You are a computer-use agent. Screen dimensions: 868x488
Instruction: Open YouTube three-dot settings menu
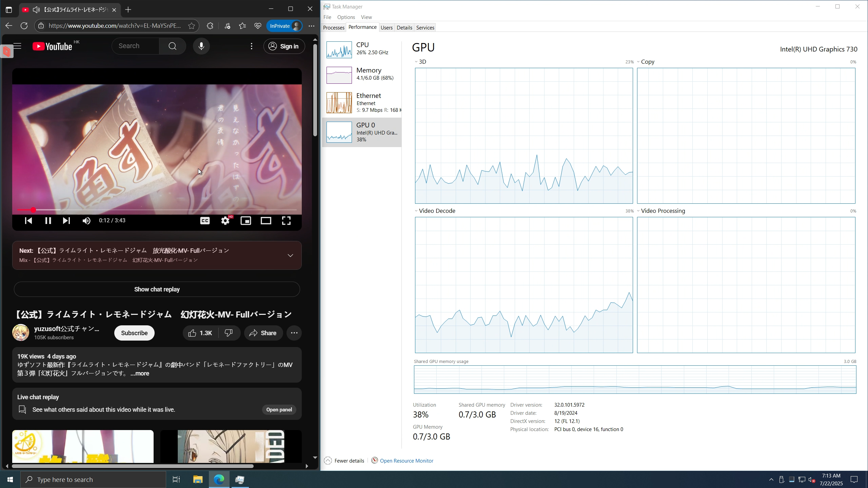[x=252, y=46]
